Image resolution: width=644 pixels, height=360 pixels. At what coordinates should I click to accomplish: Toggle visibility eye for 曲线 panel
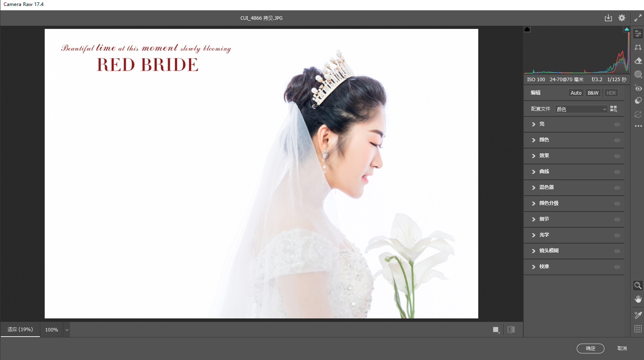pos(617,172)
